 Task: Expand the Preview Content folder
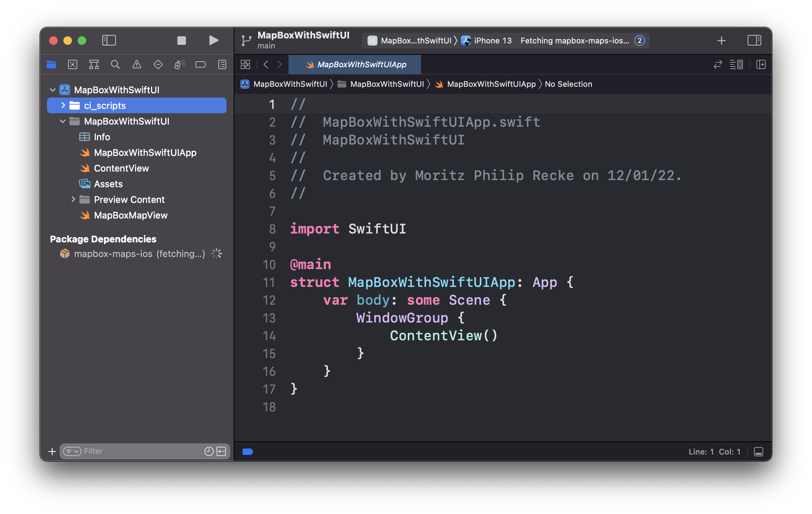click(x=74, y=199)
